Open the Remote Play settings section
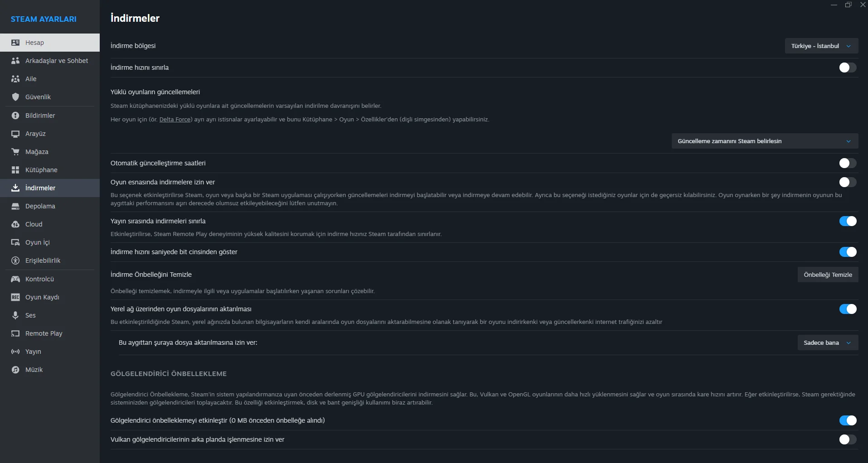Viewport: 868px width, 463px height. (x=44, y=333)
